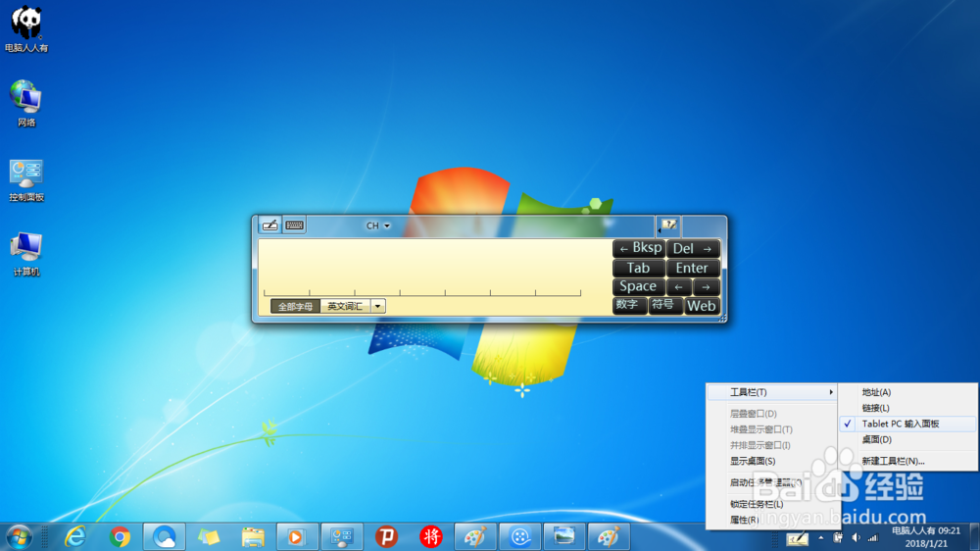The image size is (980, 551).
Task: Select the 计算机 desktop icon
Action: click(26, 254)
